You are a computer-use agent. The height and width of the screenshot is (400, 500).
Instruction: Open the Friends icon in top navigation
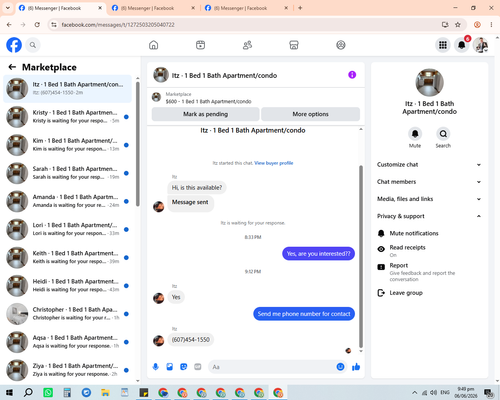pos(247,45)
